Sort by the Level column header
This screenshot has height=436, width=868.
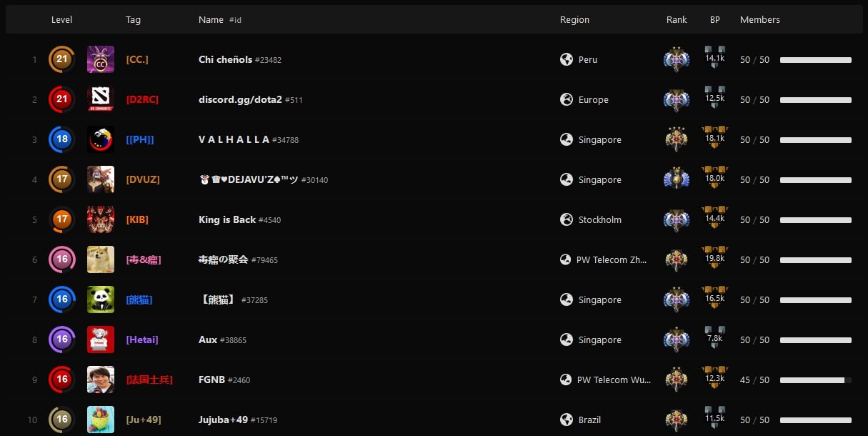click(x=61, y=20)
